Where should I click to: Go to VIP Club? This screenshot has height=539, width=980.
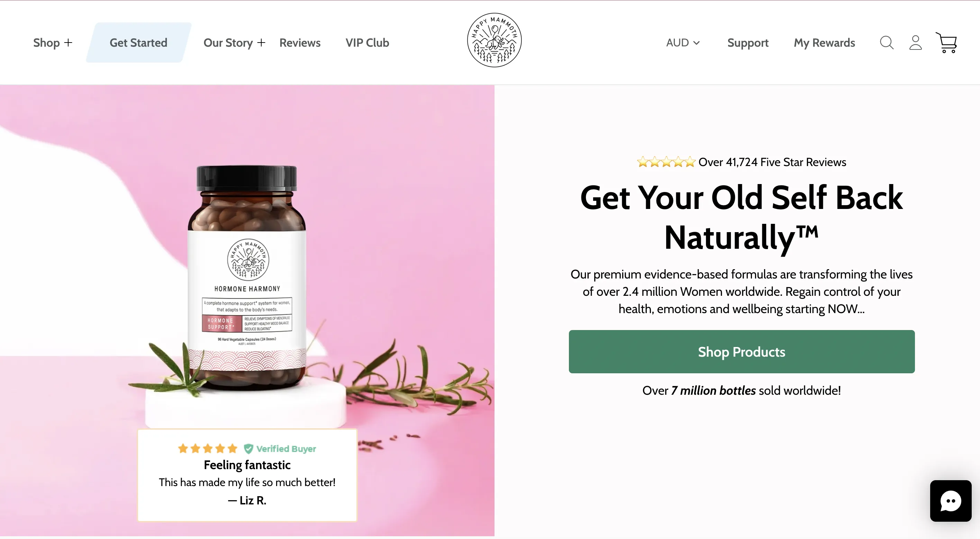pos(367,43)
